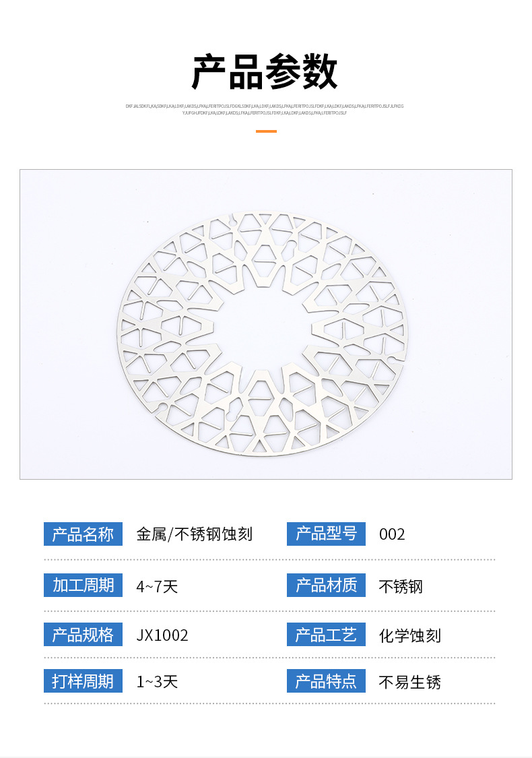Click the 产品材质 blue label
This screenshot has height=758, width=532.
coord(326,586)
